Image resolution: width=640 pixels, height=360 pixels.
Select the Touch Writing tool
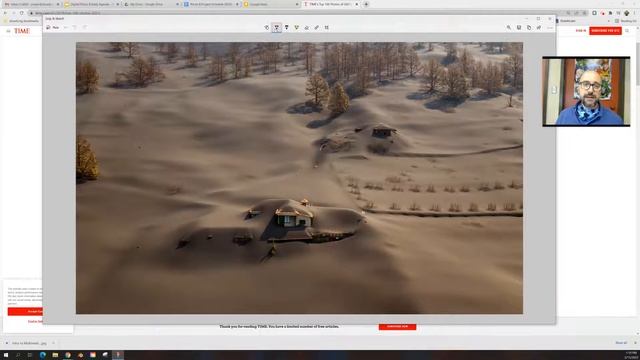[x=267, y=27]
